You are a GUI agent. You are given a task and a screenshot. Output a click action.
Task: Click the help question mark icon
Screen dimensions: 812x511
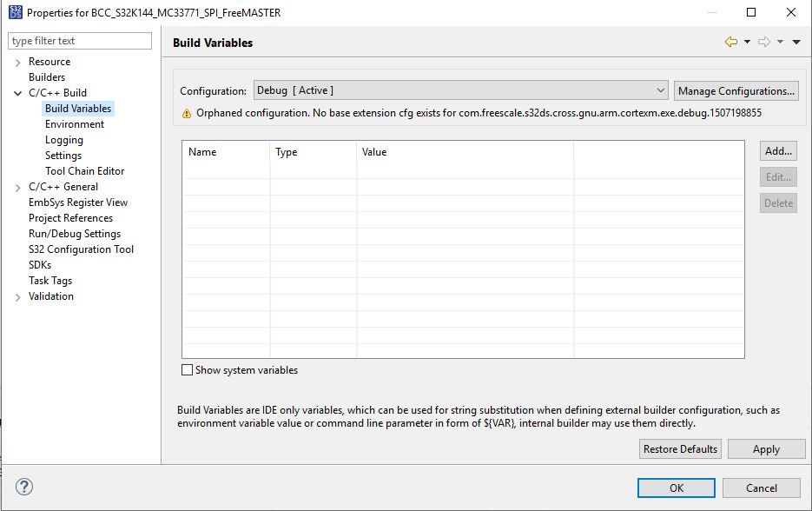pos(24,488)
